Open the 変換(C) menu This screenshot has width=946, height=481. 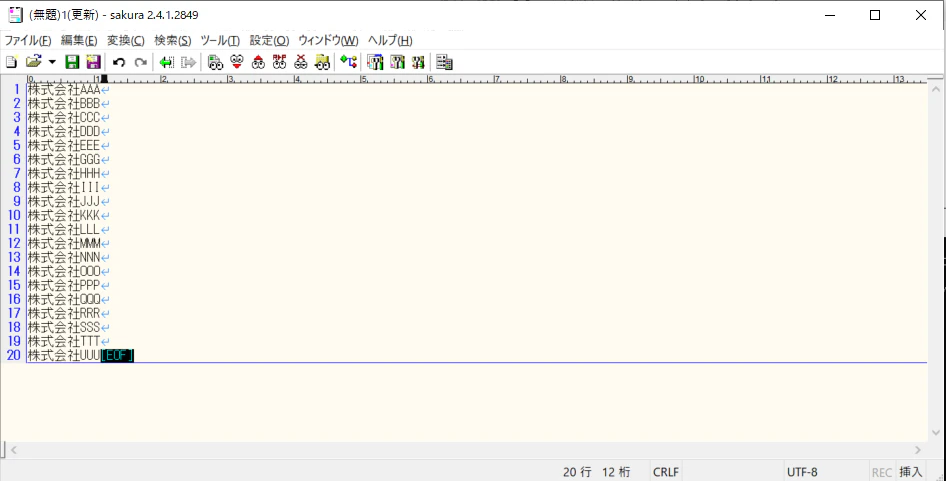click(x=125, y=40)
